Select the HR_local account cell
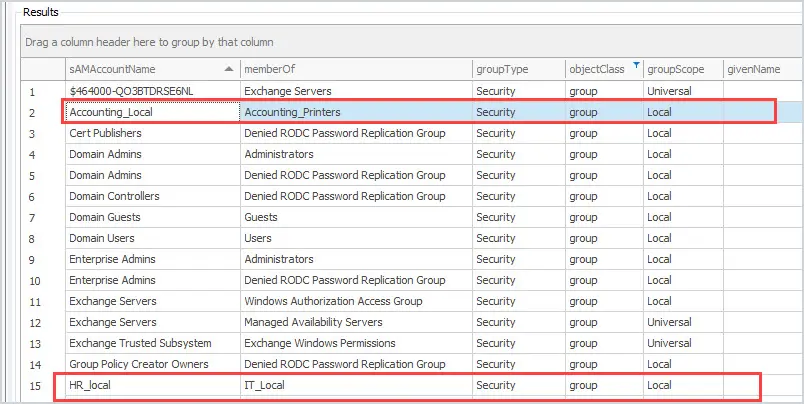804x404 pixels. point(153,386)
